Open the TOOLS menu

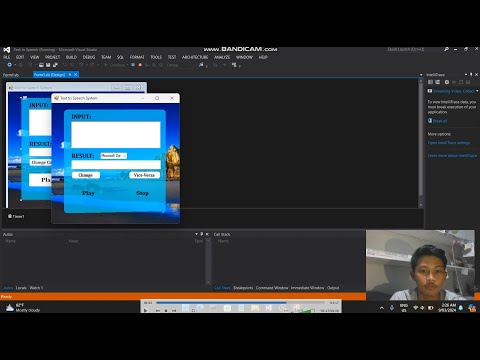pos(156,57)
